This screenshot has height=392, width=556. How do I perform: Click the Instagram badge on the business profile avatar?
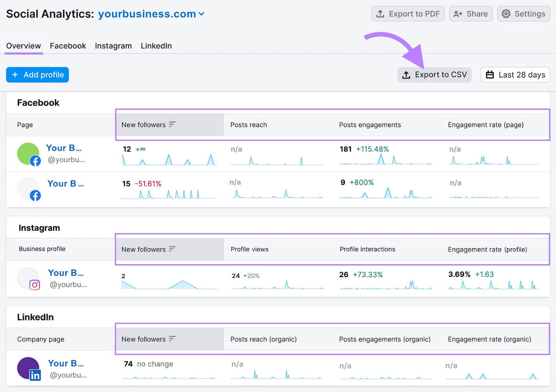point(35,285)
